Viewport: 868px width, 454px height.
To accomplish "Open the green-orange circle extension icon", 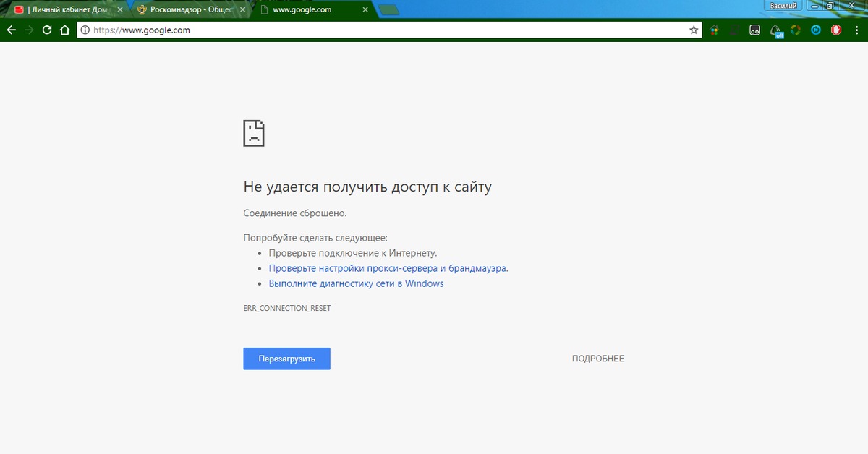I will tap(796, 30).
